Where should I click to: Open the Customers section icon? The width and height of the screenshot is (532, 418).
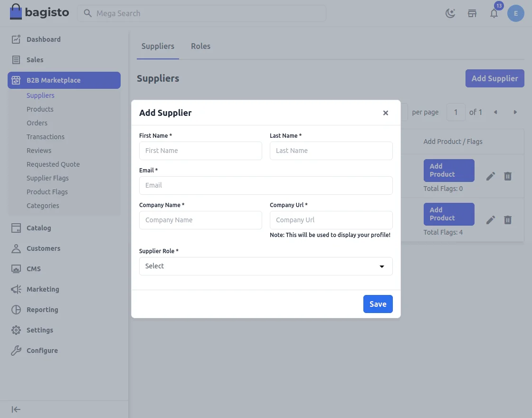[x=16, y=248]
